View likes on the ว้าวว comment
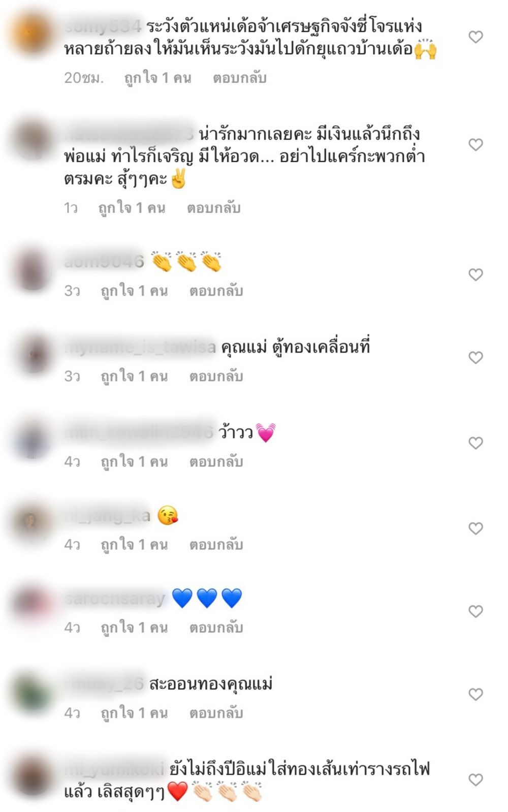The height and width of the screenshot is (812, 508). click(134, 461)
